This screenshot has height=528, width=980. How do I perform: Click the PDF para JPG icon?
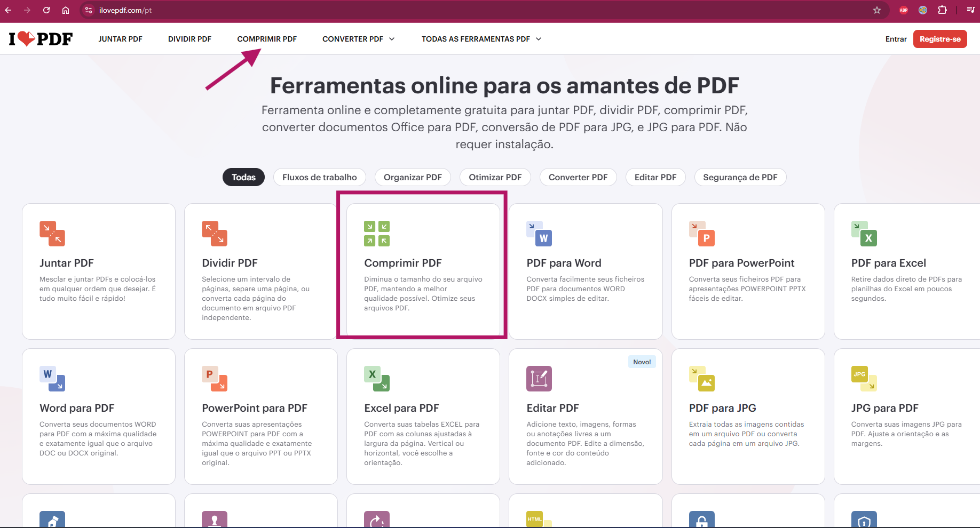(x=701, y=379)
